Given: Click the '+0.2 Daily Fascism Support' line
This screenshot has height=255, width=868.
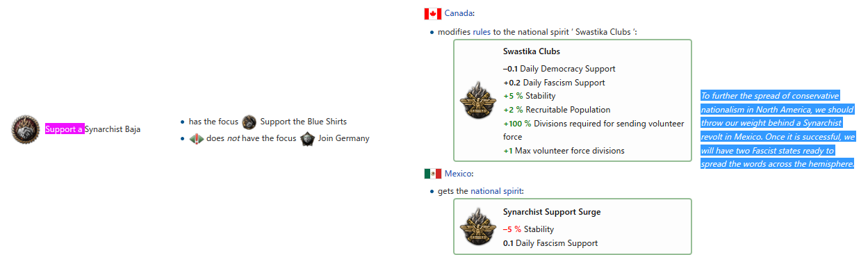Looking at the screenshot, I should coord(554,83).
